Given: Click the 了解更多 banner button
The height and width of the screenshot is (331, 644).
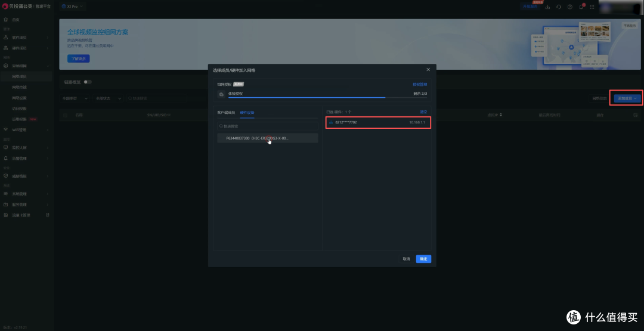Looking at the screenshot, I should click(x=79, y=58).
